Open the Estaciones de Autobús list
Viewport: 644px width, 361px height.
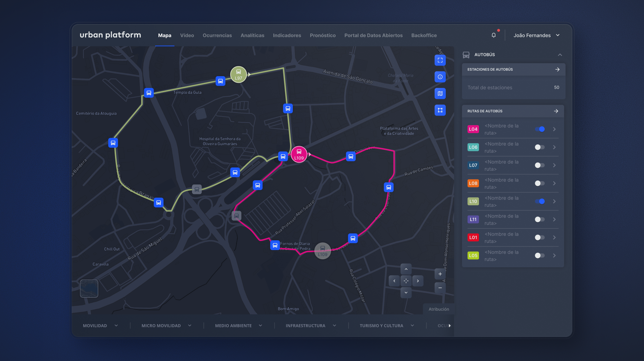click(557, 69)
